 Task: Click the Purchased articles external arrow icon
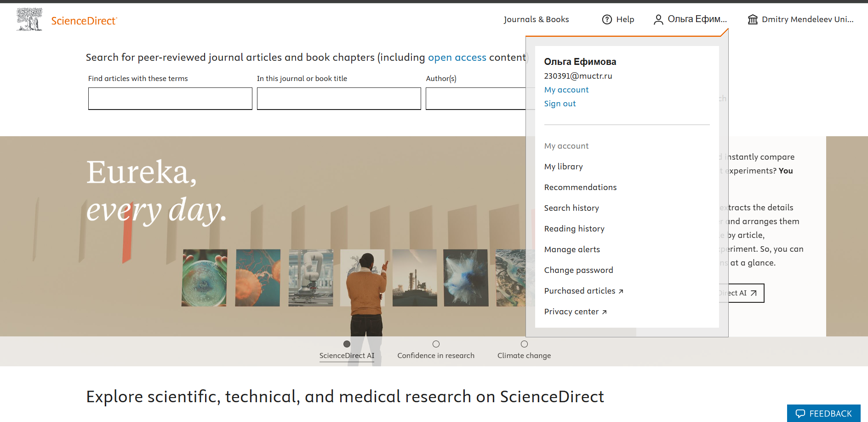[x=621, y=291]
